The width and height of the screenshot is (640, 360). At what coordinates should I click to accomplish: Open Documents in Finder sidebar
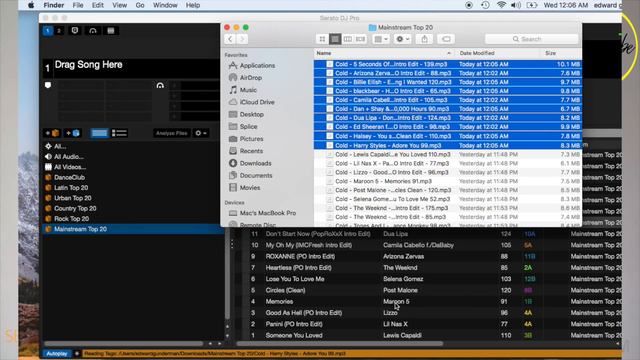pos(256,176)
